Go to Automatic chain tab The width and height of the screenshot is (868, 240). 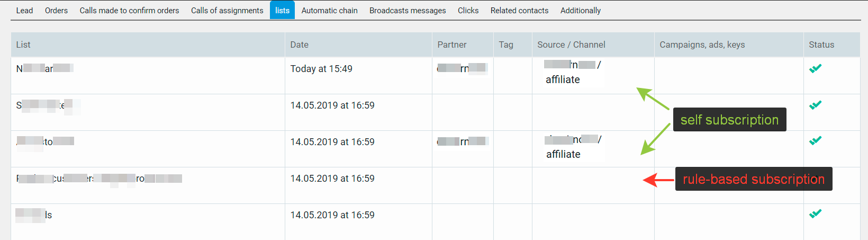tap(329, 11)
